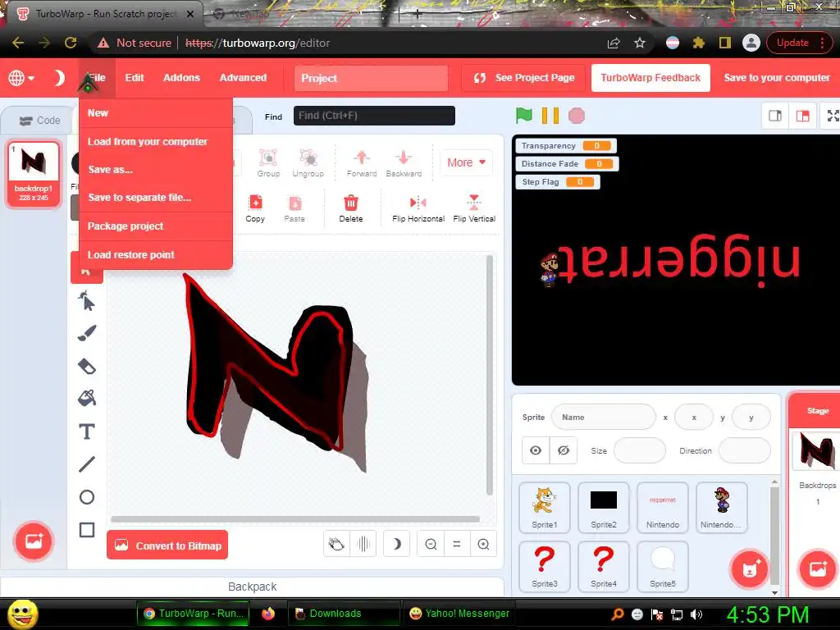Toggle dark mode moon in menu bar
The width and height of the screenshot is (840, 630).
pos(59,78)
